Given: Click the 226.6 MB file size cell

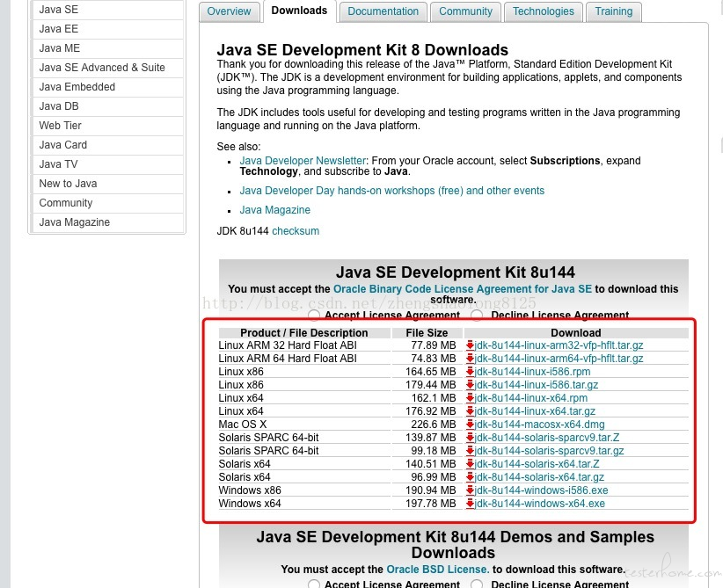Looking at the screenshot, I should tap(427, 425).
